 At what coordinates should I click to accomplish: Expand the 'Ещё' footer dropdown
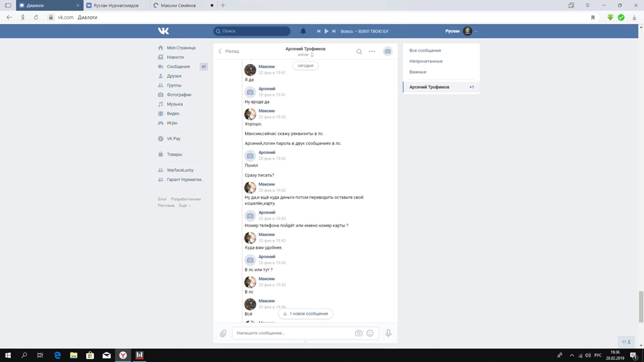pyautogui.click(x=184, y=206)
